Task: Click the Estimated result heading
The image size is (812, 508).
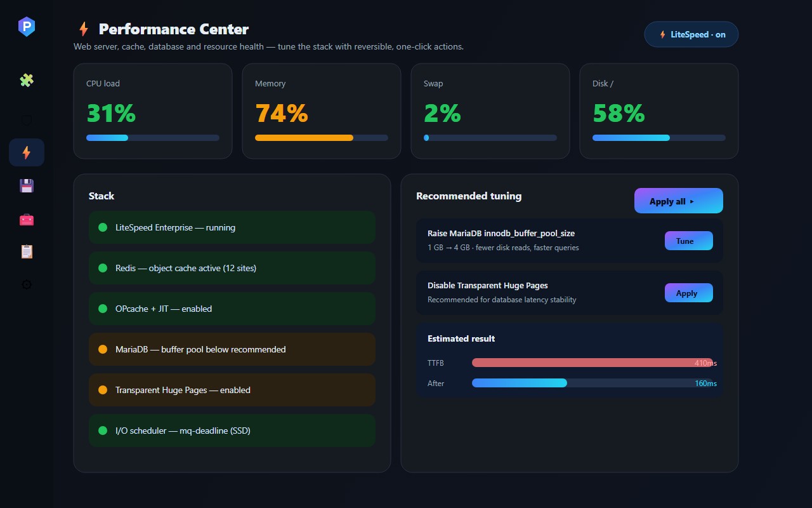Action: 461,338
